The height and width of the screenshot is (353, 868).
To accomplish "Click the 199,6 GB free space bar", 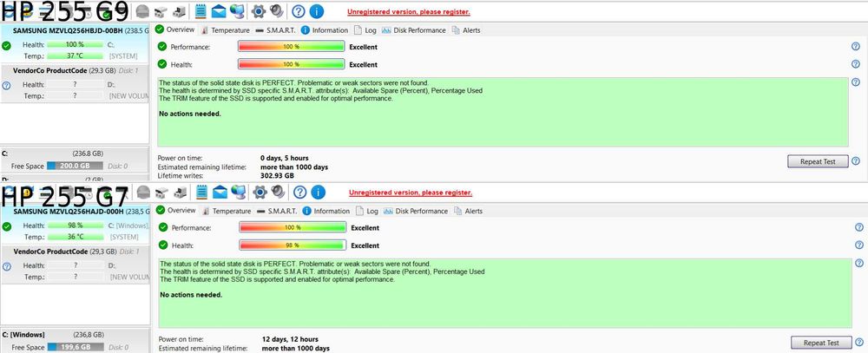I will 76,347.
